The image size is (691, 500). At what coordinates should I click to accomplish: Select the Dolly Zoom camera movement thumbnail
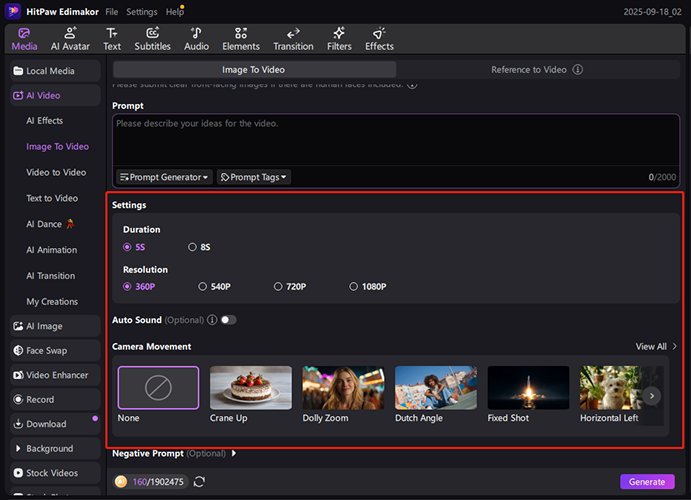click(344, 388)
